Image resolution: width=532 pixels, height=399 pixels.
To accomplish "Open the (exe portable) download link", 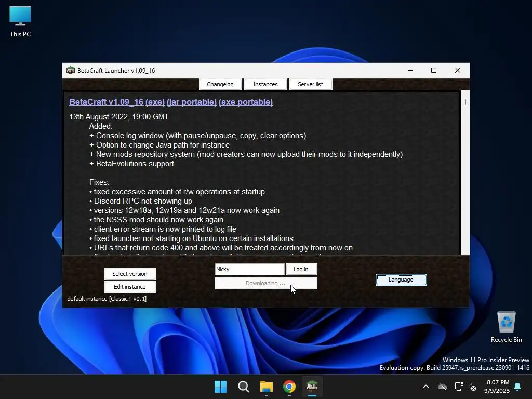I will [x=246, y=102].
